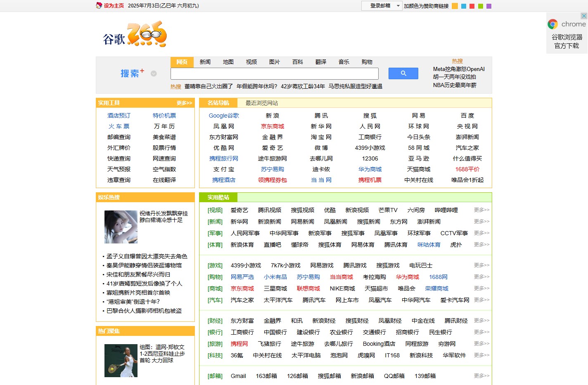This screenshot has height=385, width=588.
Task: Open the IT168 tech link
Action: (392, 355)
